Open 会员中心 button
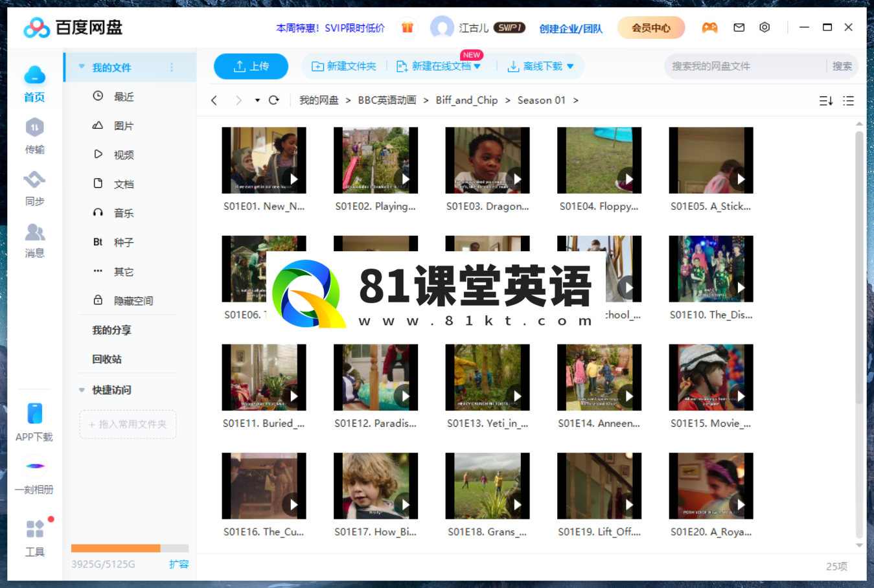Screen dimensions: 874x588 coord(651,27)
